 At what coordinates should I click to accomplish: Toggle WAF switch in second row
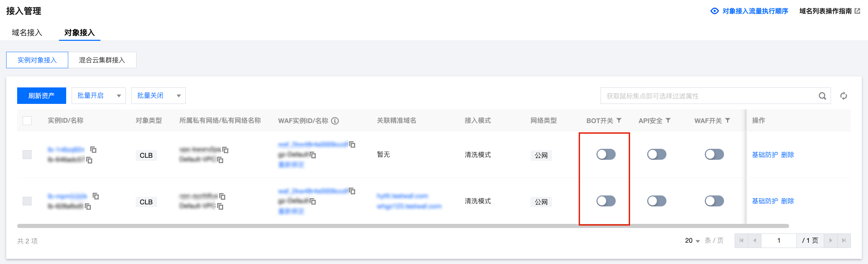[x=714, y=201]
